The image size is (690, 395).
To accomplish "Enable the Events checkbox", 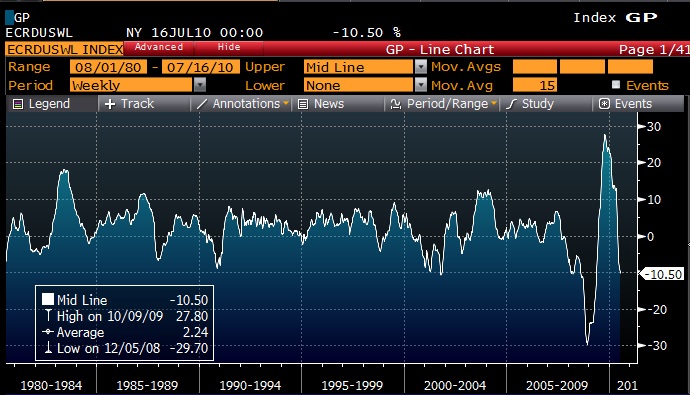I will tap(616, 84).
